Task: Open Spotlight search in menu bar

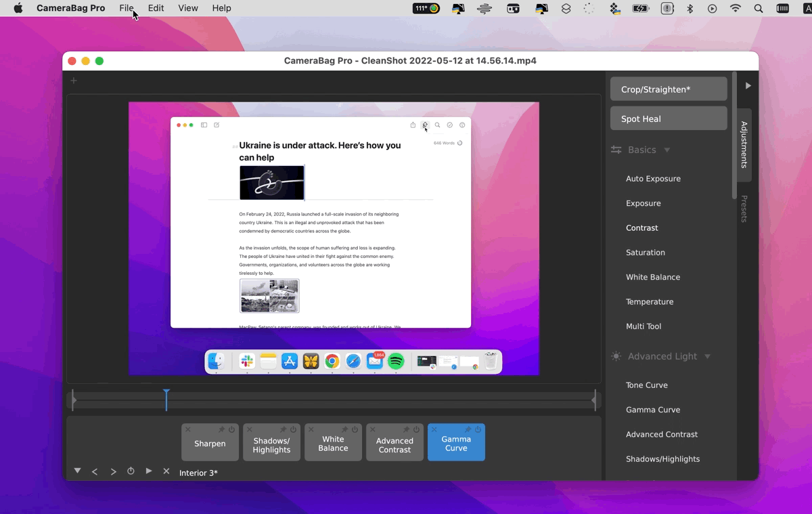Action: 759,9
